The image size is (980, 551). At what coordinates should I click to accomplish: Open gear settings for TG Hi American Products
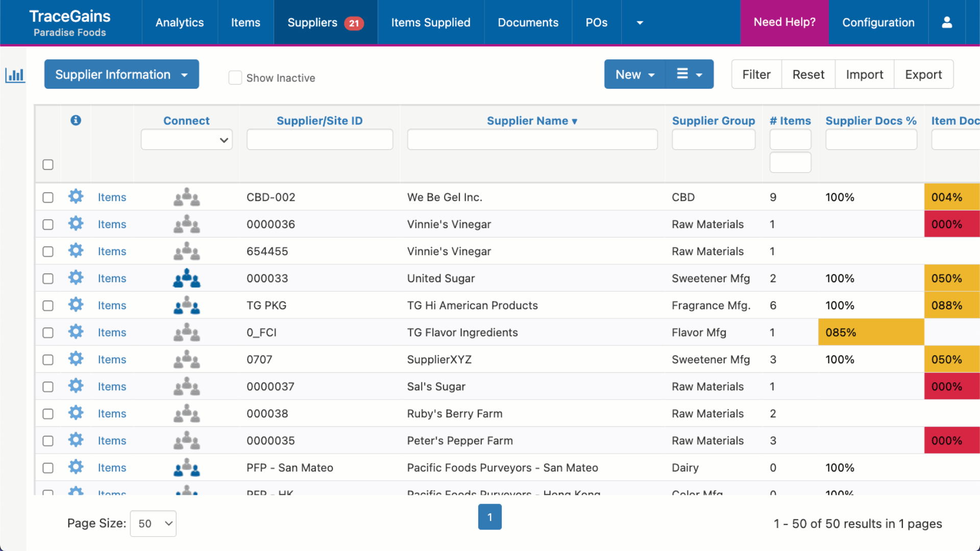76,305
